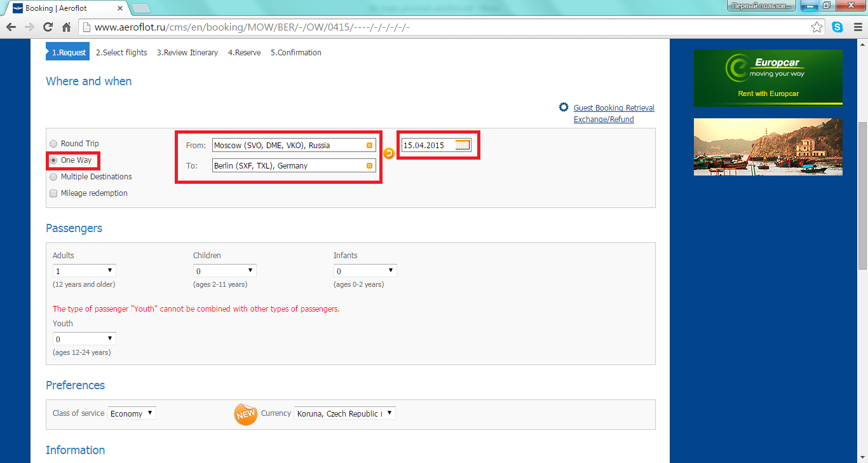The height and width of the screenshot is (463, 868).
Task: Open the Exchange/Refund link
Action: pyautogui.click(x=604, y=120)
